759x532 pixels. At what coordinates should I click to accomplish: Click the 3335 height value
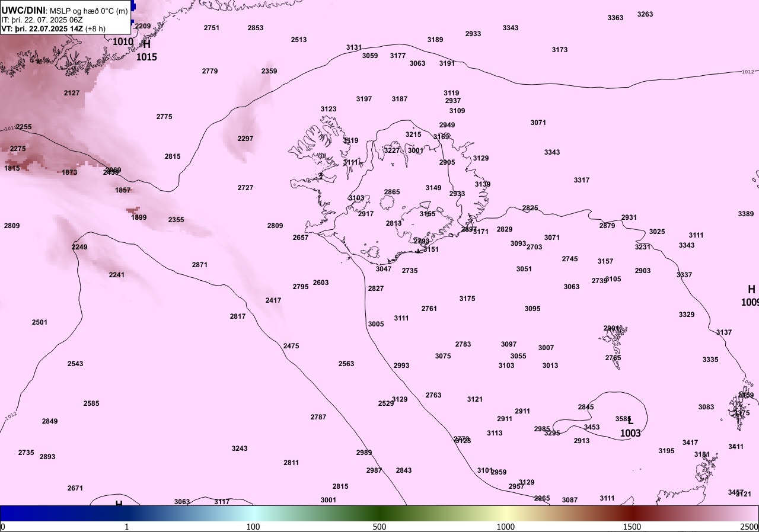pos(710,360)
